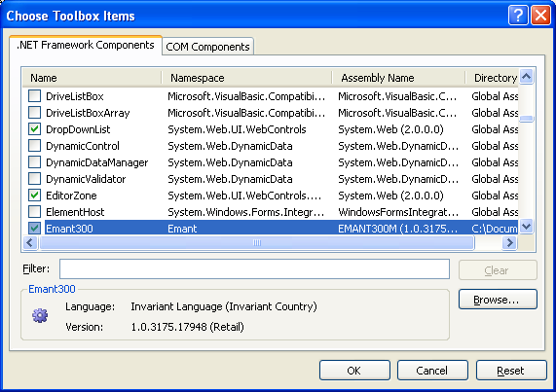The width and height of the screenshot is (556, 392).
Task: Open the Browse... file dialog
Action: pyautogui.click(x=498, y=300)
